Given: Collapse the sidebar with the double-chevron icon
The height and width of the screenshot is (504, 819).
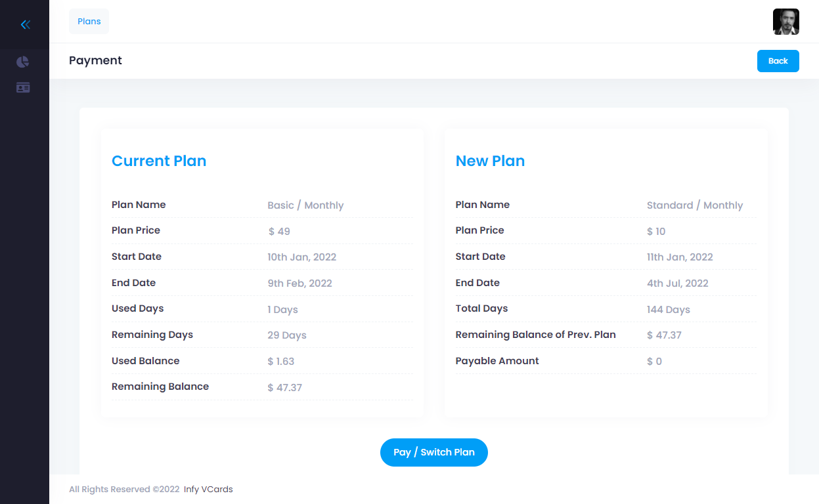Looking at the screenshot, I should coord(25,25).
